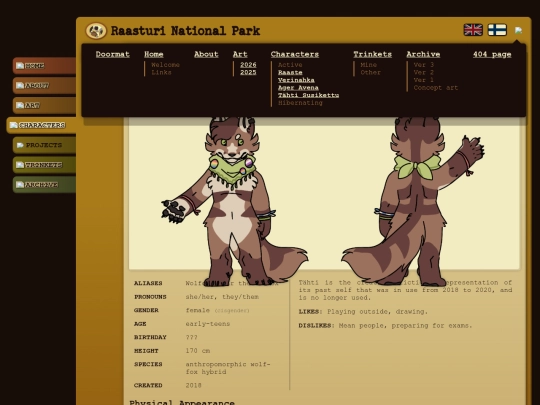
Task: Open the Home sidebar tab
Action: tap(44, 66)
